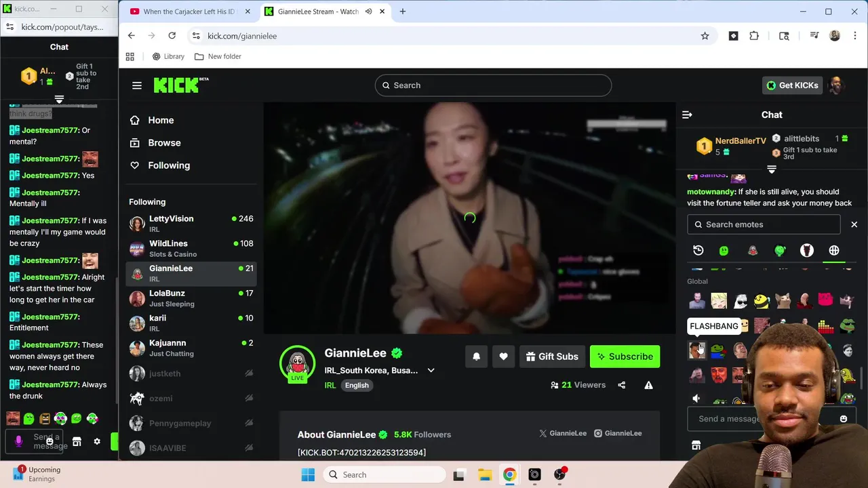Close the emote picker
868x488 pixels.
click(854, 224)
